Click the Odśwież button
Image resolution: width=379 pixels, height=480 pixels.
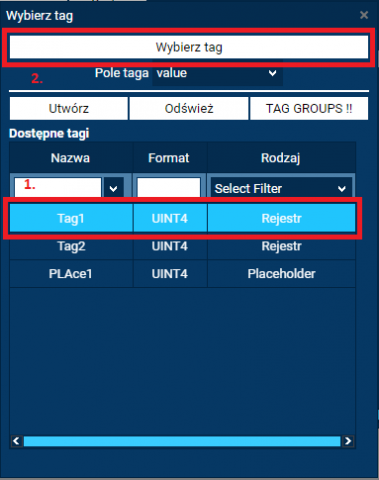(x=189, y=108)
